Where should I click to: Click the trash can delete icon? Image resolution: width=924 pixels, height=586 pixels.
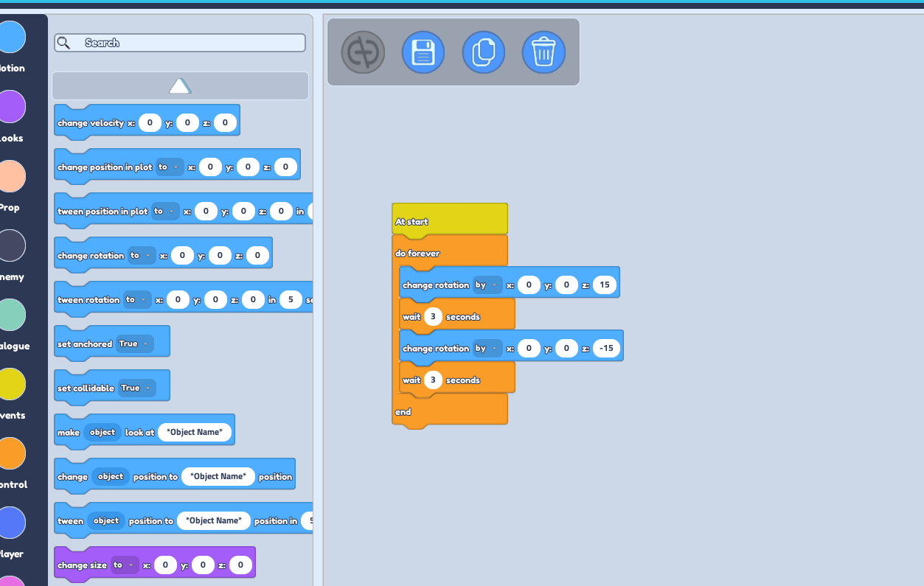click(x=543, y=52)
